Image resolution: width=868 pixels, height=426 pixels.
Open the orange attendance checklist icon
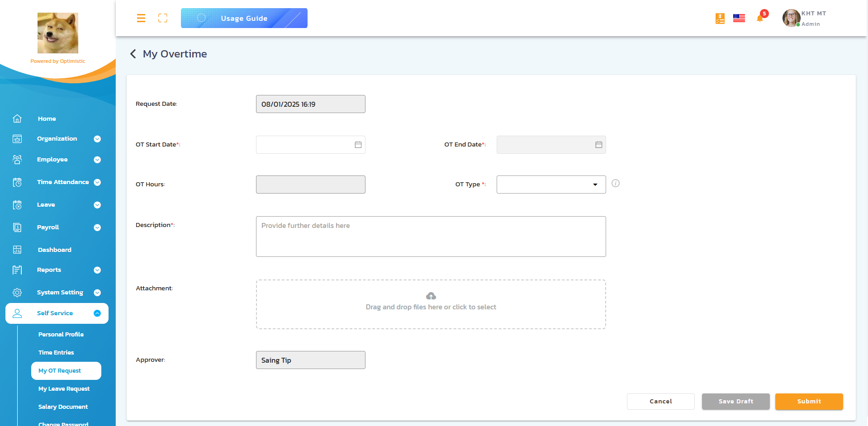click(719, 19)
